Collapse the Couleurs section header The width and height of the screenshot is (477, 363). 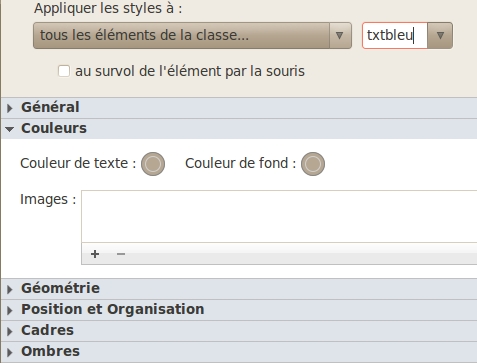[x=239, y=129]
